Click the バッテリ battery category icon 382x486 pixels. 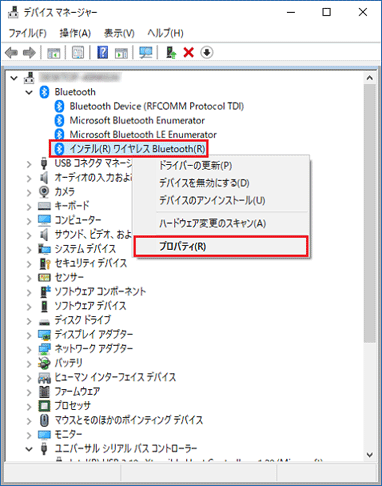coord(44,363)
